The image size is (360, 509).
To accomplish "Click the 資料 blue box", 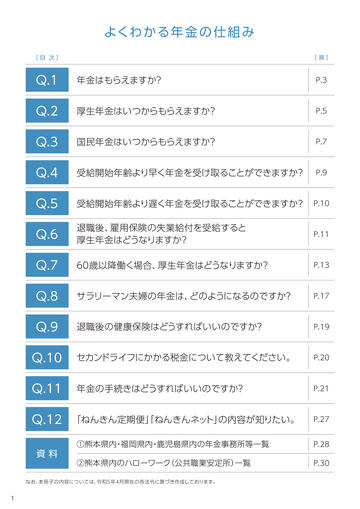I will coord(47,453).
